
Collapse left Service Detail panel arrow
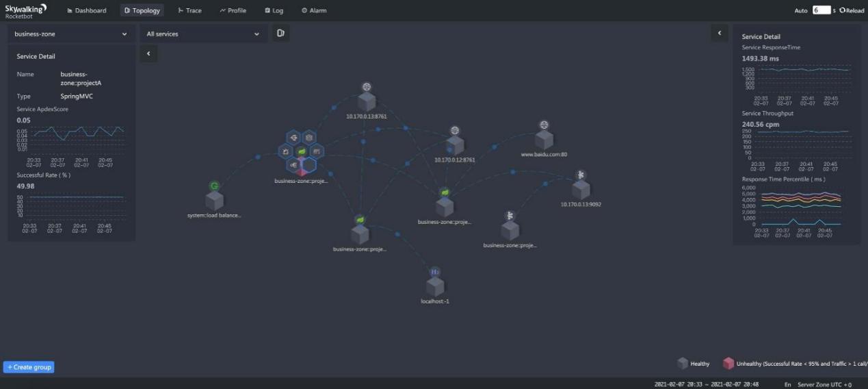point(148,53)
